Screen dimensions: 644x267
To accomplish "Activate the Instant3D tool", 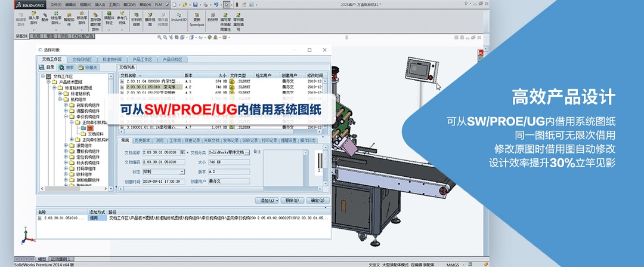I will click(178, 16).
